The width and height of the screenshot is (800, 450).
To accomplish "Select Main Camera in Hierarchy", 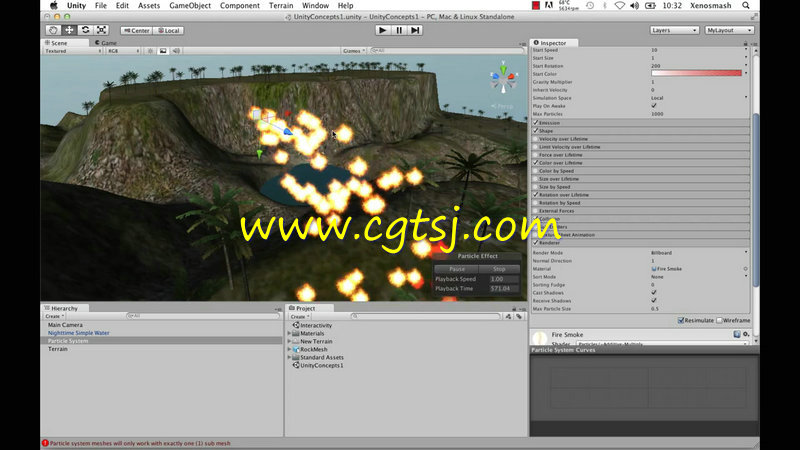I will (65, 324).
